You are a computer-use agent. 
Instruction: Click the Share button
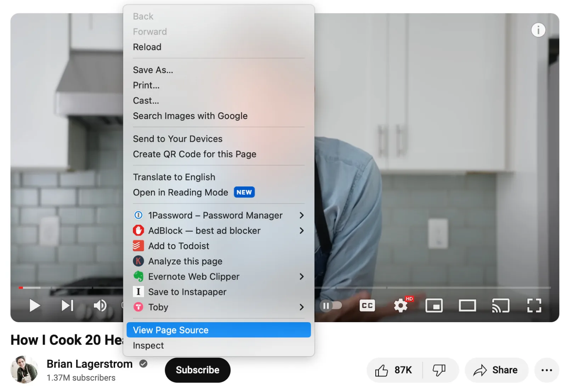496,370
